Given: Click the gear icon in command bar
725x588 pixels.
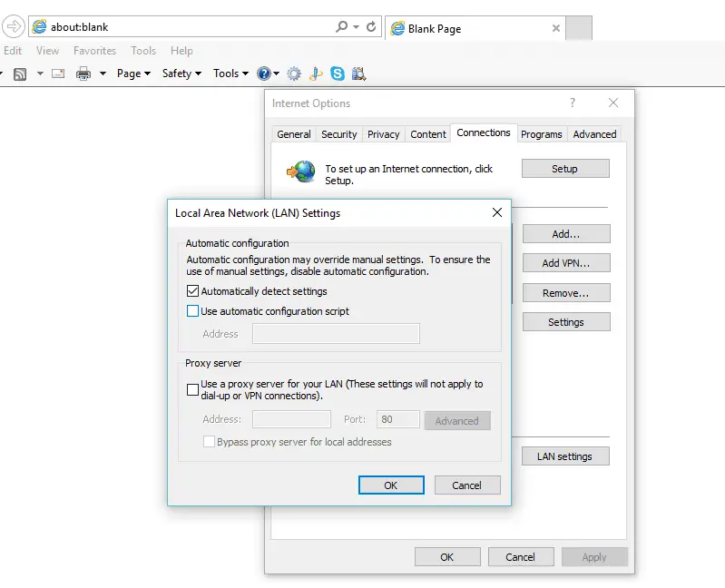Looking at the screenshot, I should click(294, 73).
